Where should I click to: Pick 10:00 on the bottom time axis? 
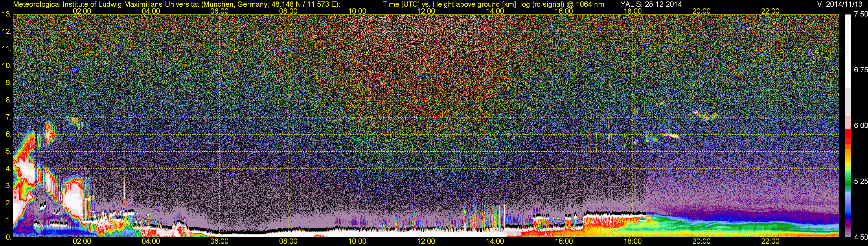[x=357, y=242]
